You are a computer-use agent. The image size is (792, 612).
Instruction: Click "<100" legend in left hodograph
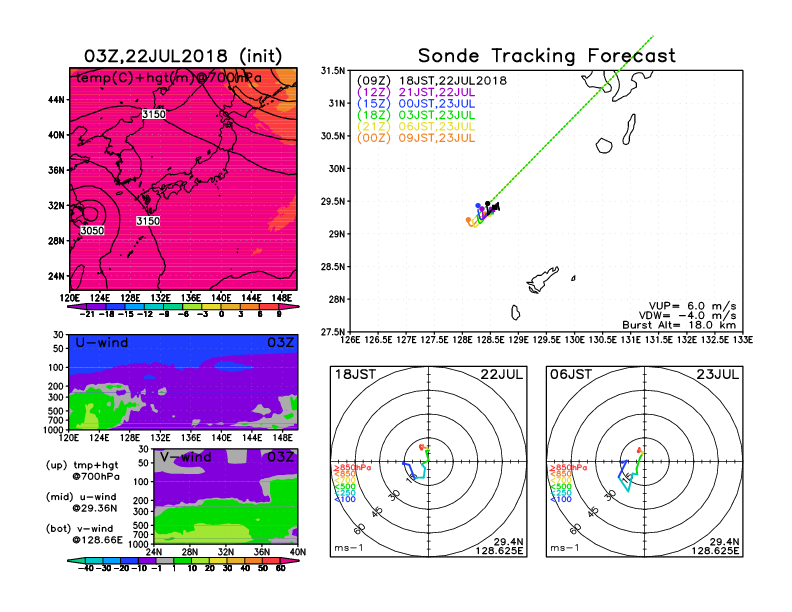[344, 499]
